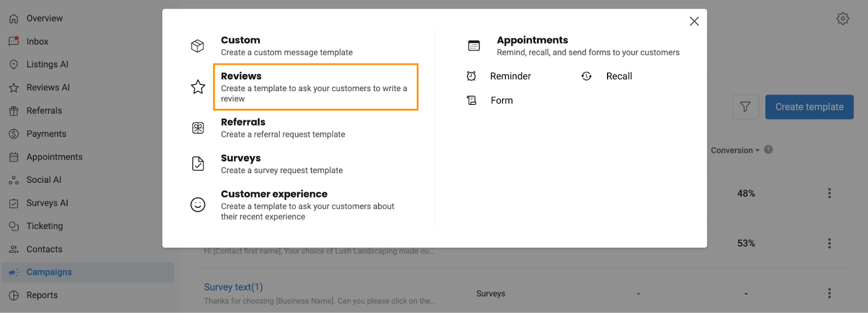Select Reviews template option
The image size is (868, 313).
(x=316, y=87)
